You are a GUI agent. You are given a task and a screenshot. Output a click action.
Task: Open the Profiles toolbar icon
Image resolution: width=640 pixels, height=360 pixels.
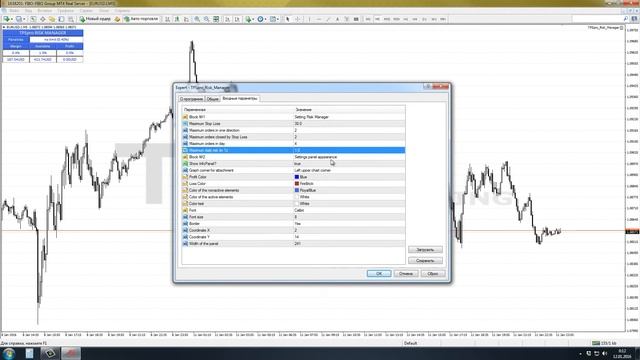[x=19, y=19]
